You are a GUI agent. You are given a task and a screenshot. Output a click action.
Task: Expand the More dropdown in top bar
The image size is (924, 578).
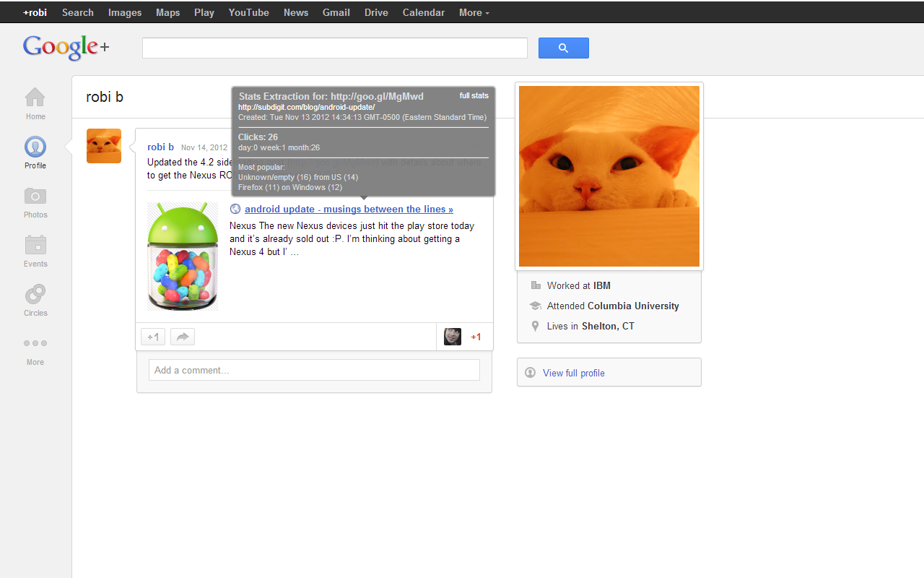(474, 12)
